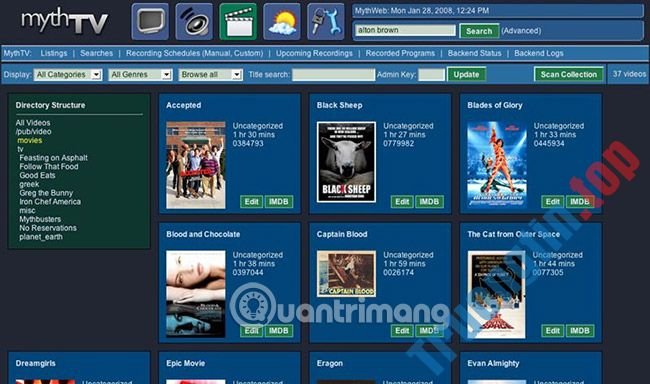Open the settings wrench and microphone icon

326,22
